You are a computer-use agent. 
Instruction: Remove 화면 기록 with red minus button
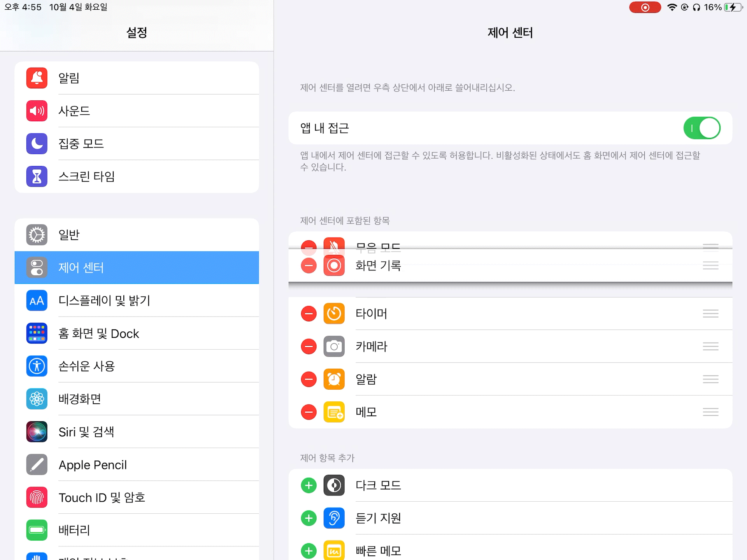pyautogui.click(x=309, y=266)
